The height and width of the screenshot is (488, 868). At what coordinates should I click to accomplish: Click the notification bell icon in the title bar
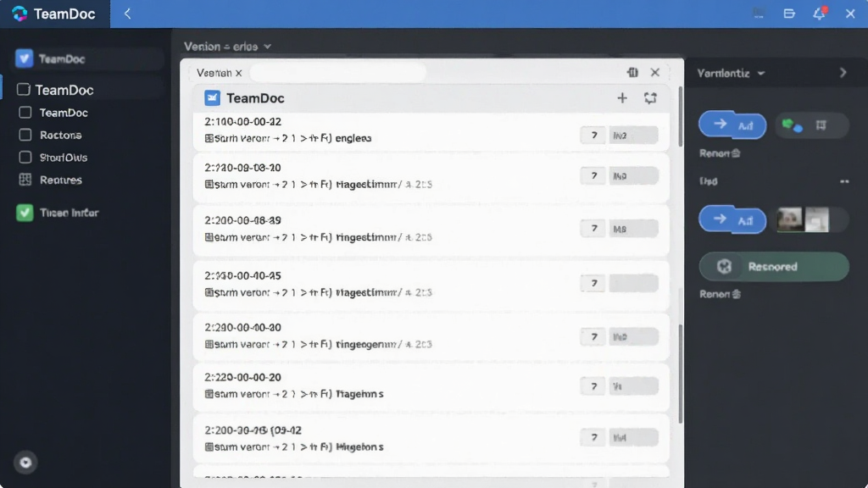820,14
